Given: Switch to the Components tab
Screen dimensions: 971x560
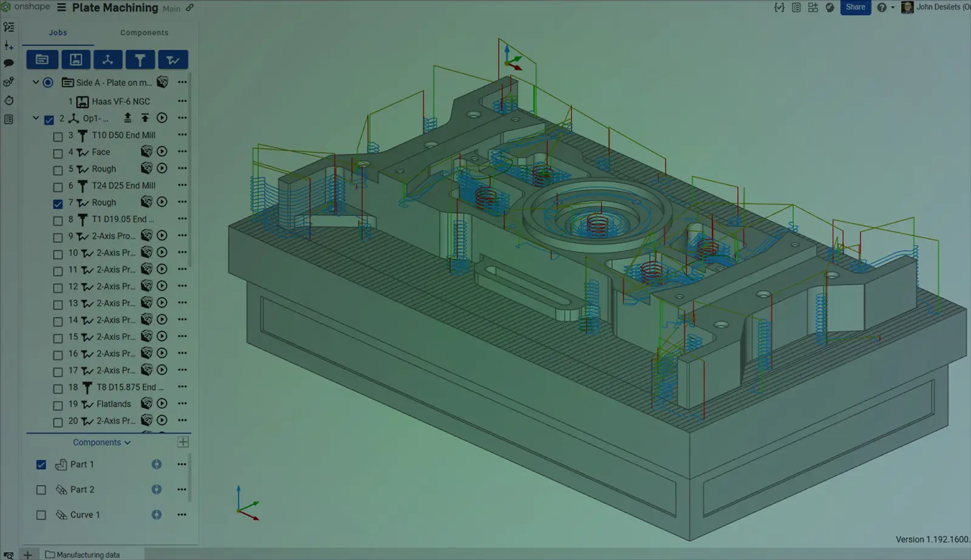Looking at the screenshot, I should coord(144,33).
